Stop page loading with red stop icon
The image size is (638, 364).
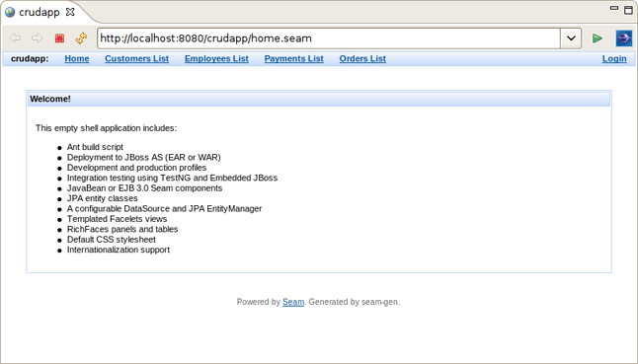(59, 38)
